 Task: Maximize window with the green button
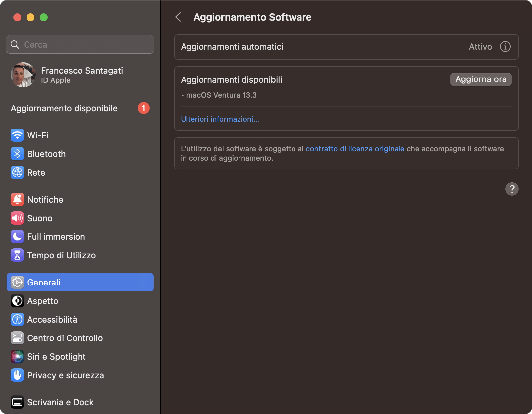click(44, 17)
